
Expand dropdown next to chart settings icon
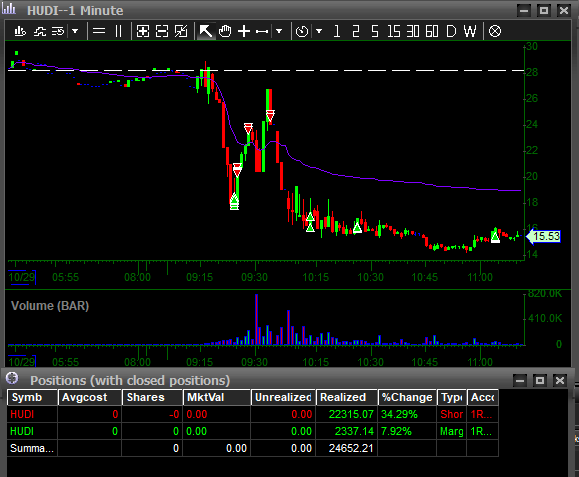pos(75,31)
